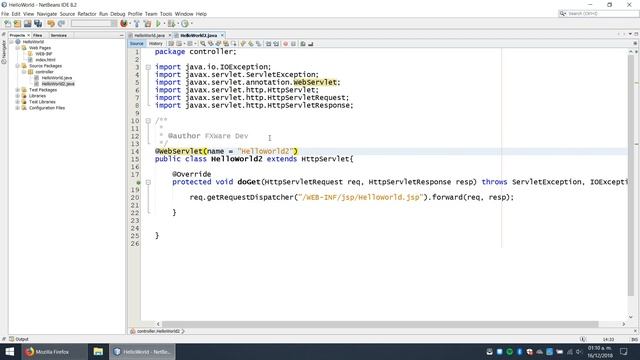This screenshot has height=360, width=640.
Task: Click the red Start Macro Recording icon
Action: point(285,44)
